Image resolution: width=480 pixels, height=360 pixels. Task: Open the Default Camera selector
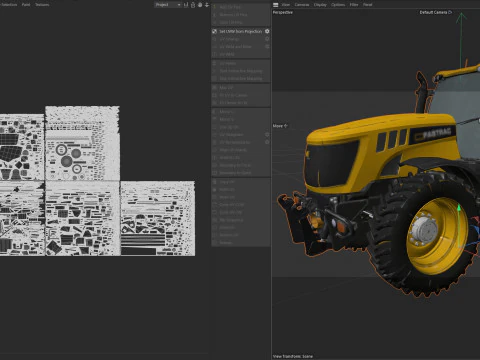point(436,12)
